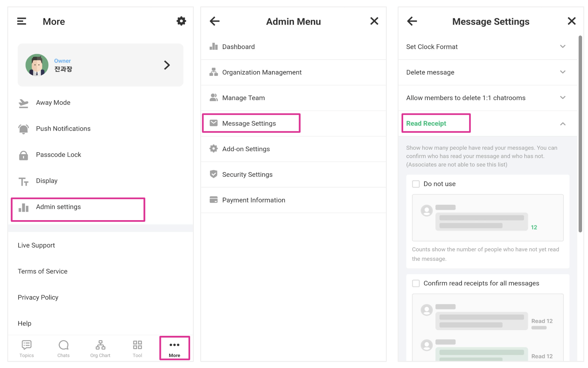Click the Passcode Lock padlock icon
Screen dimensions: 588x368
coord(23,155)
